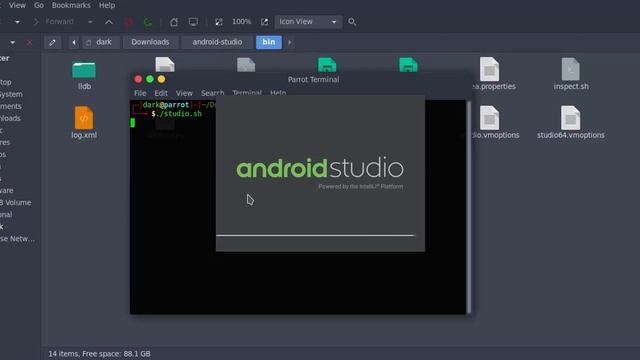Click the Computer icon in toolbar
The width and height of the screenshot is (640, 360).
[x=193, y=22]
